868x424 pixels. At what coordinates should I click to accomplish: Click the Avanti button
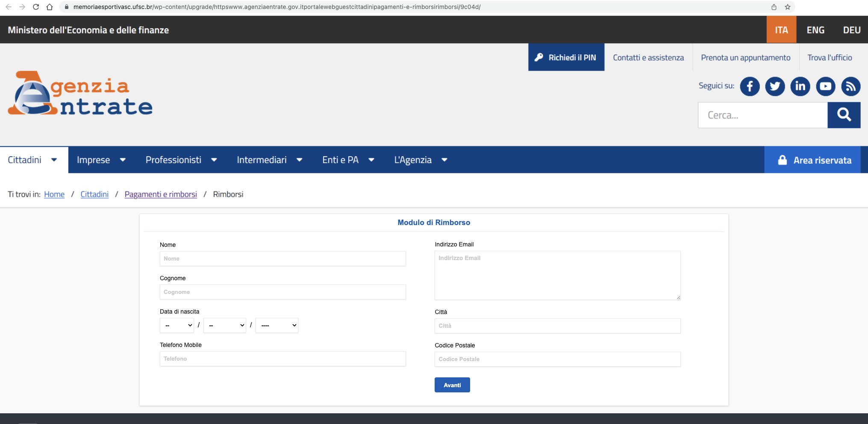coord(452,385)
